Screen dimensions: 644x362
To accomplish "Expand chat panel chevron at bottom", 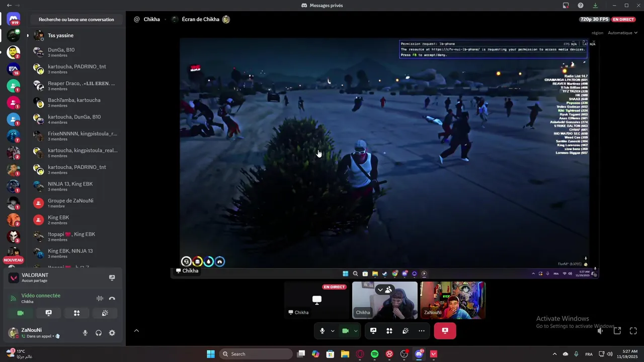I will (x=136, y=331).
